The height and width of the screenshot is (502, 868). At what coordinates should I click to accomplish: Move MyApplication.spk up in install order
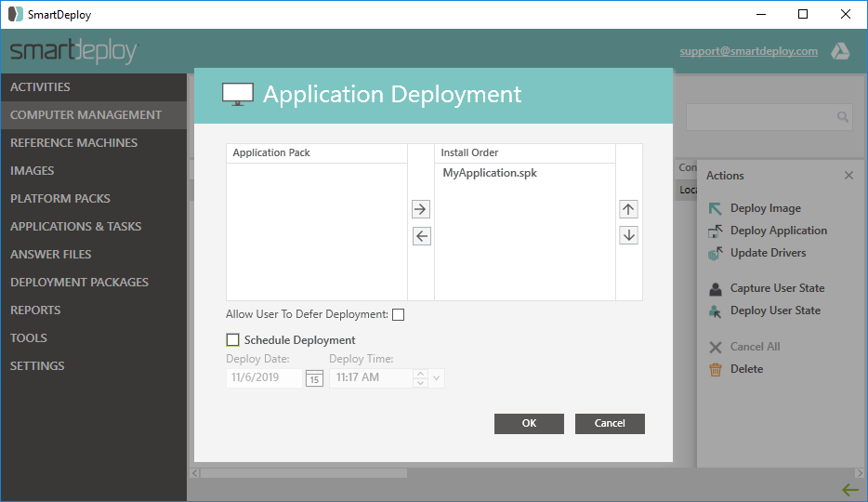point(628,209)
